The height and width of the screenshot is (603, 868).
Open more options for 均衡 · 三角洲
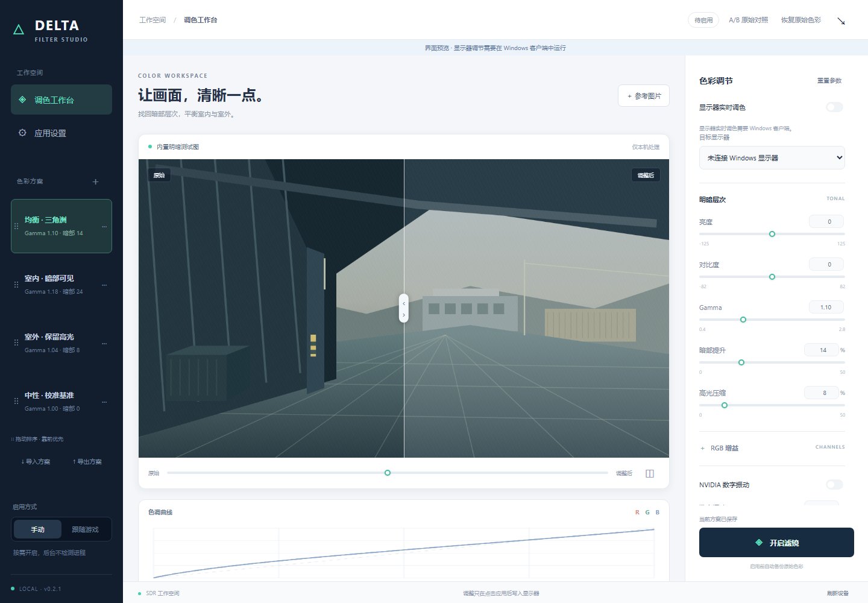104,226
